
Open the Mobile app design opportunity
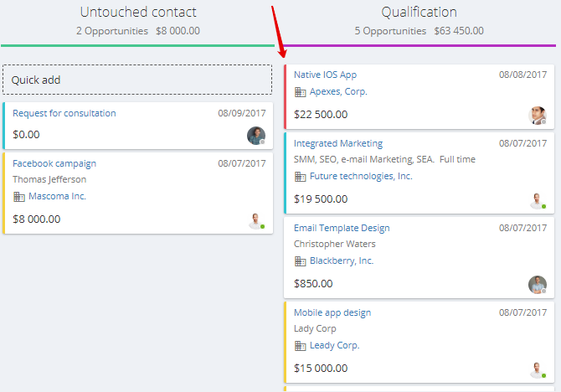[x=332, y=312]
